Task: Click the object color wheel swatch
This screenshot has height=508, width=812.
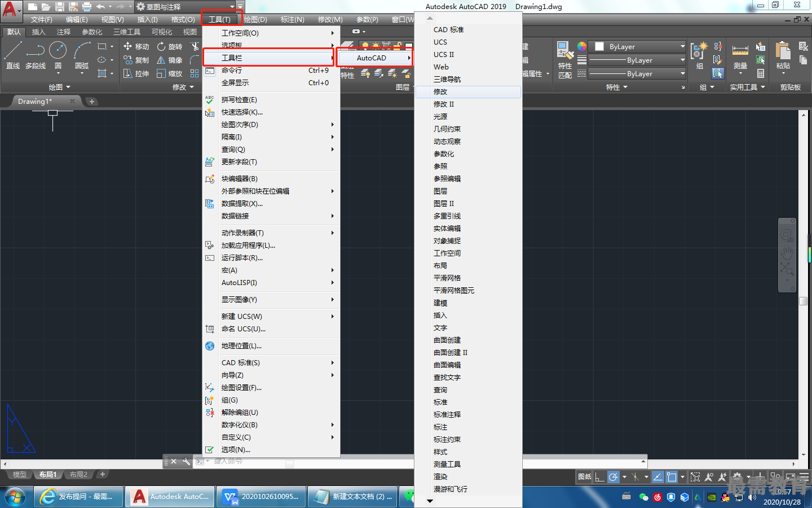Action: (x=582, y=46)
